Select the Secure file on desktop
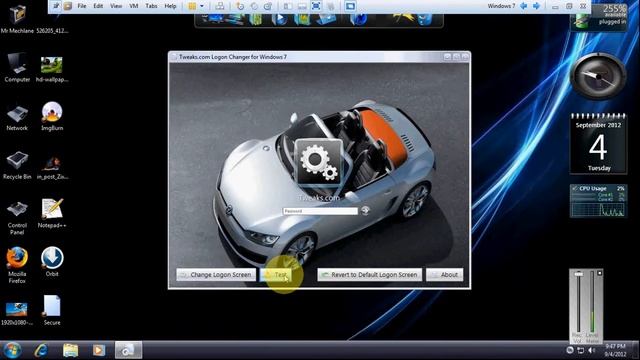 52,310
